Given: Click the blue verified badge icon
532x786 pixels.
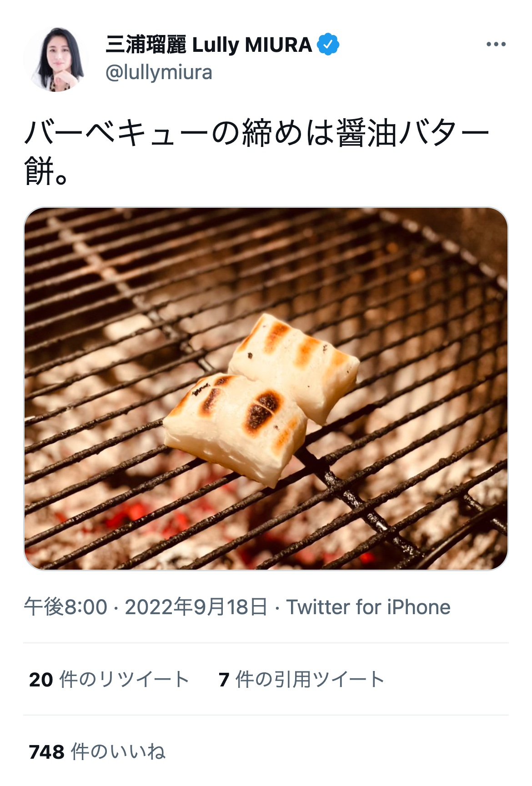Looking at the screenshot, I should (x=328, y=45).
